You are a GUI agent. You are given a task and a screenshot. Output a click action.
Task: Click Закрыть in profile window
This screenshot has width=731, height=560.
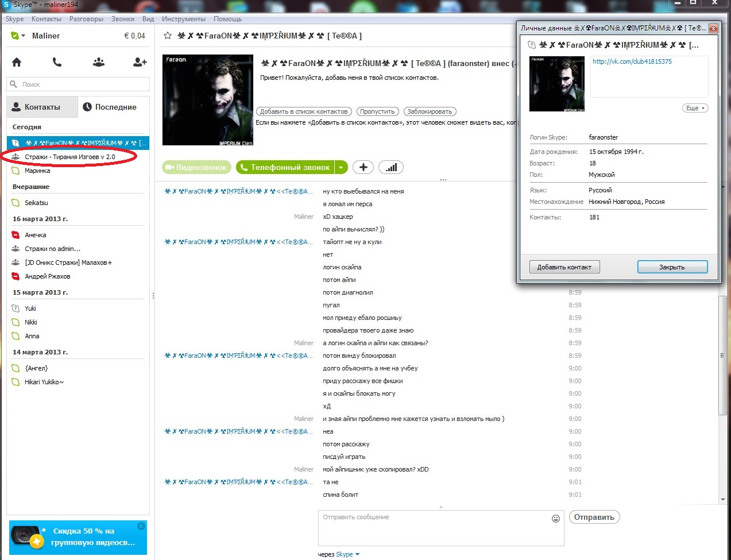coord(672,267)
